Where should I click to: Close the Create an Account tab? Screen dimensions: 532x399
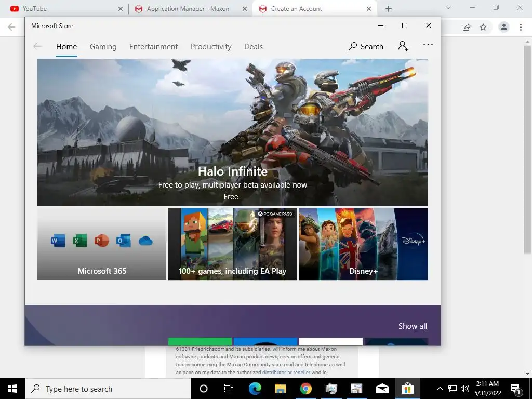[369, 9]
